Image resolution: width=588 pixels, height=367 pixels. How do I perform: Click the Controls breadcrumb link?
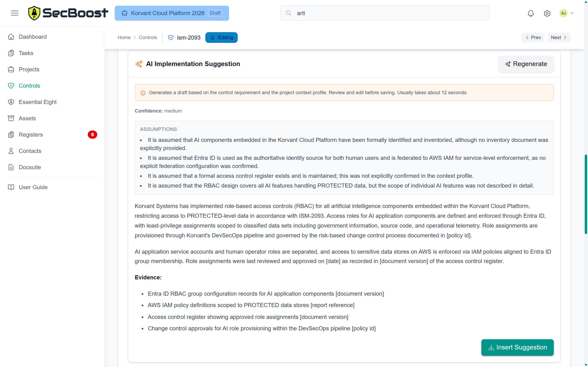pos(148,38)
